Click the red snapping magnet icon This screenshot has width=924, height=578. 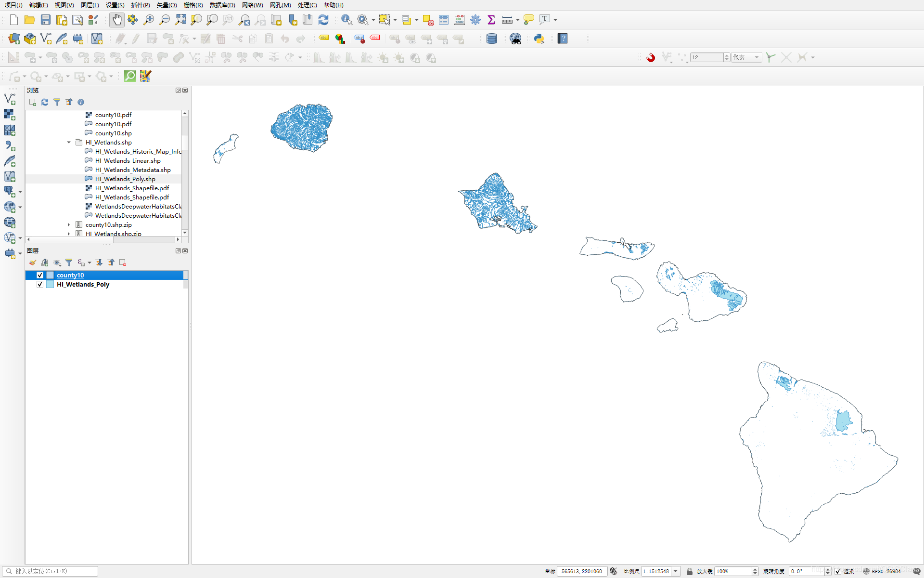tap(650, 57)
